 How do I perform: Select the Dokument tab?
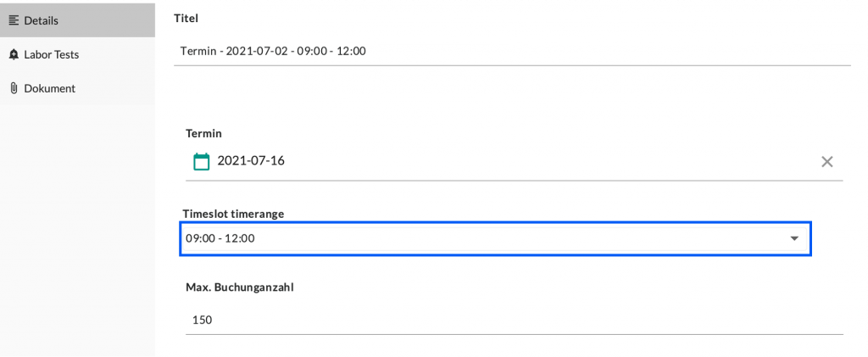tap(50, 88)
